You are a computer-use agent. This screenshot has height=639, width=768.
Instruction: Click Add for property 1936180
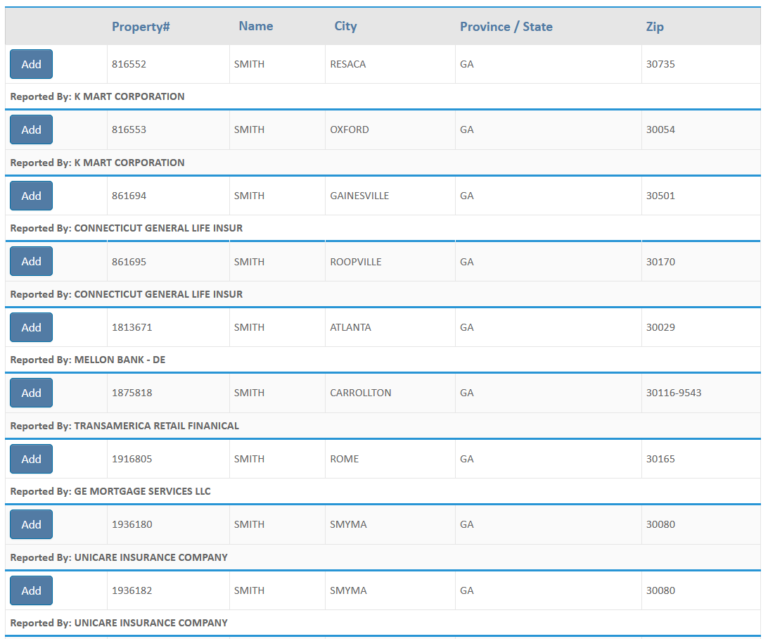[x=31, y=524]
